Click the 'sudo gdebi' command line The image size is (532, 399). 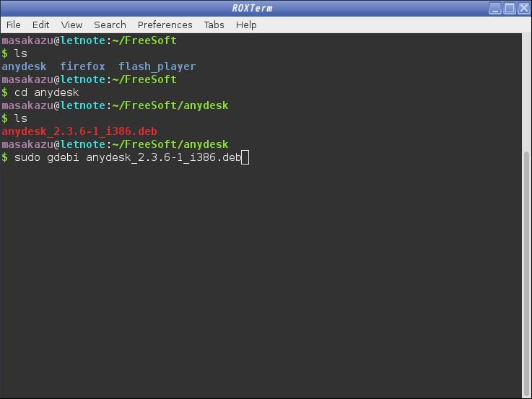click(x=128, y=157)
